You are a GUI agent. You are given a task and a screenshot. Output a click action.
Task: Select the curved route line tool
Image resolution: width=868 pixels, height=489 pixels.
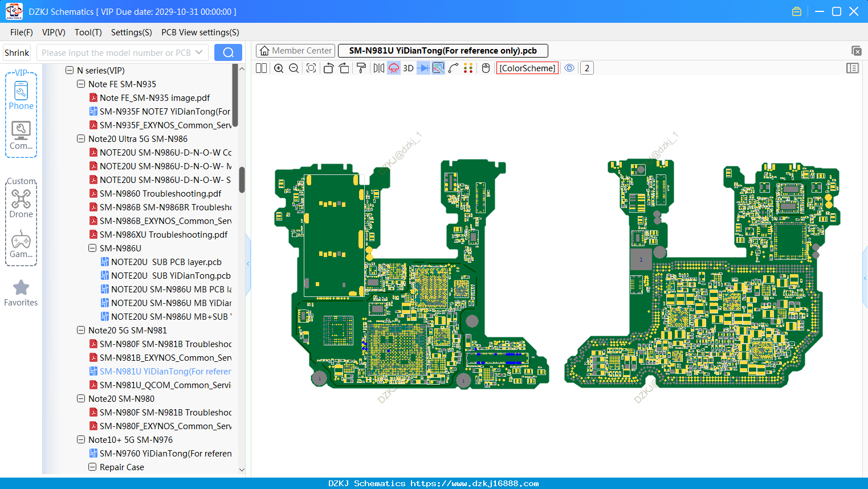454,68
